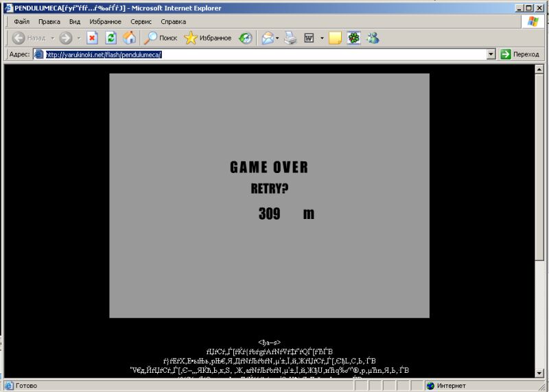Print the page using printer icon
This screenshot has height=392, width=549.
290,38
